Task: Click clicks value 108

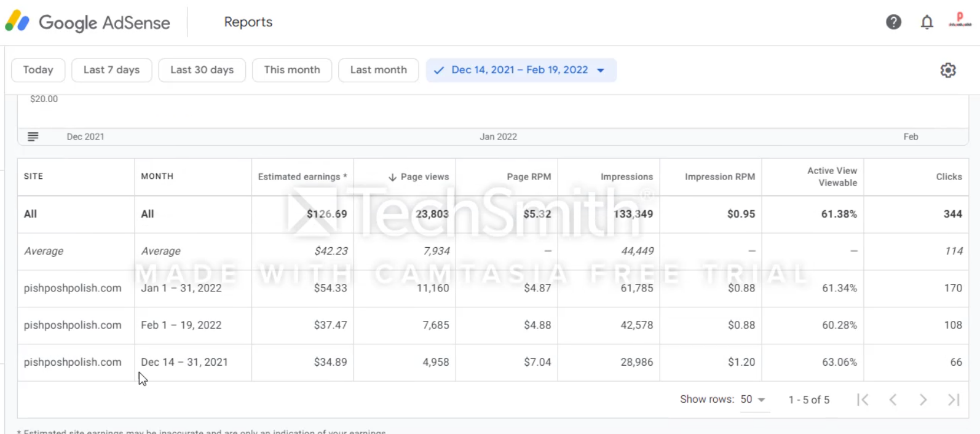Action: 954,325
